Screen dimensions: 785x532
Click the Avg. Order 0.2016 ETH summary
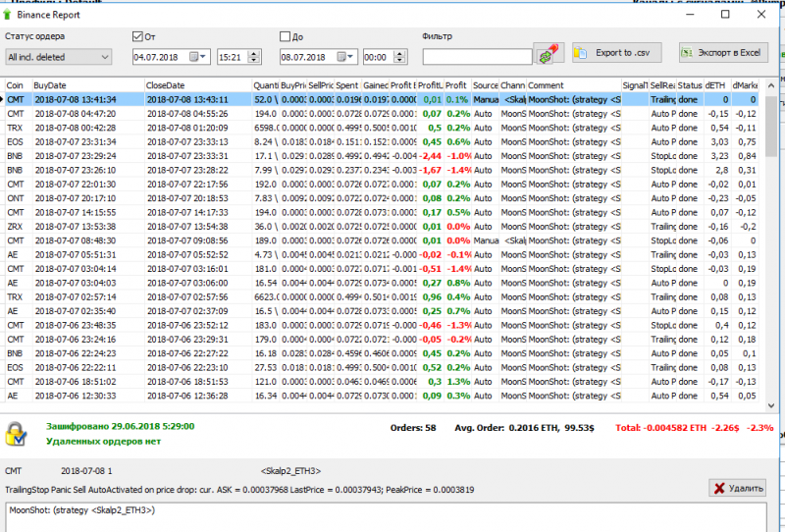(524, 428)
